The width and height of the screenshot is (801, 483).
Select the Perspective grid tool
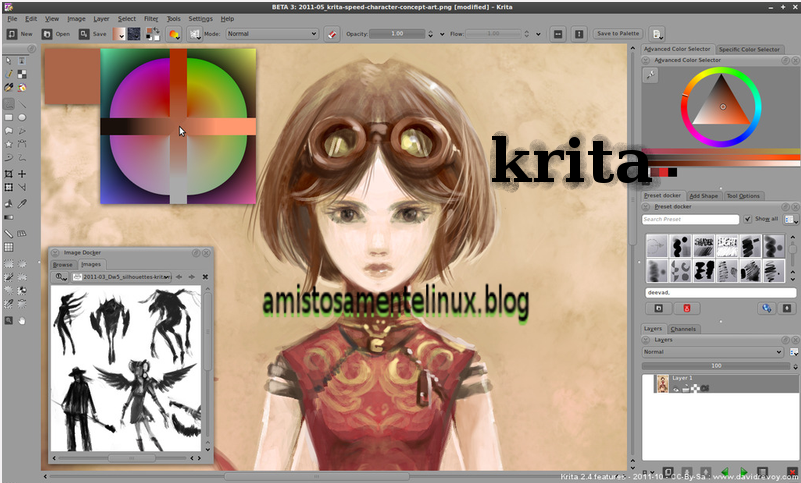[x=22, y=234]
